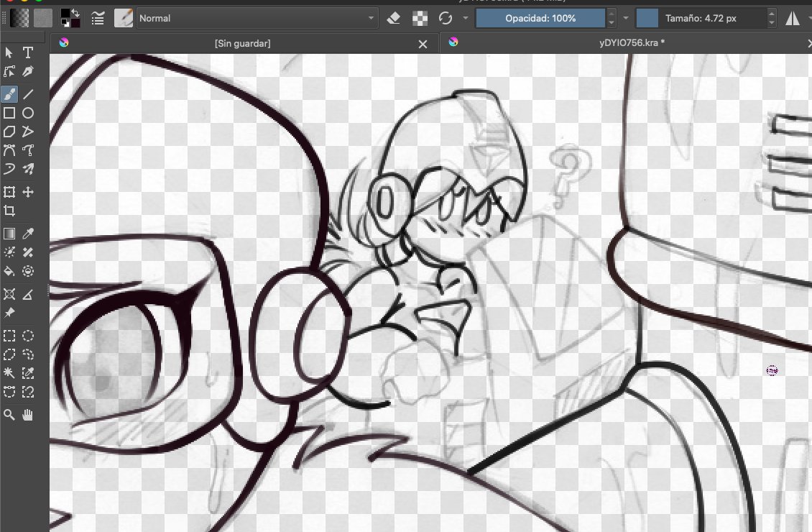
Task: Select the Freehand Path tool
Action: (x=28, y=150)
